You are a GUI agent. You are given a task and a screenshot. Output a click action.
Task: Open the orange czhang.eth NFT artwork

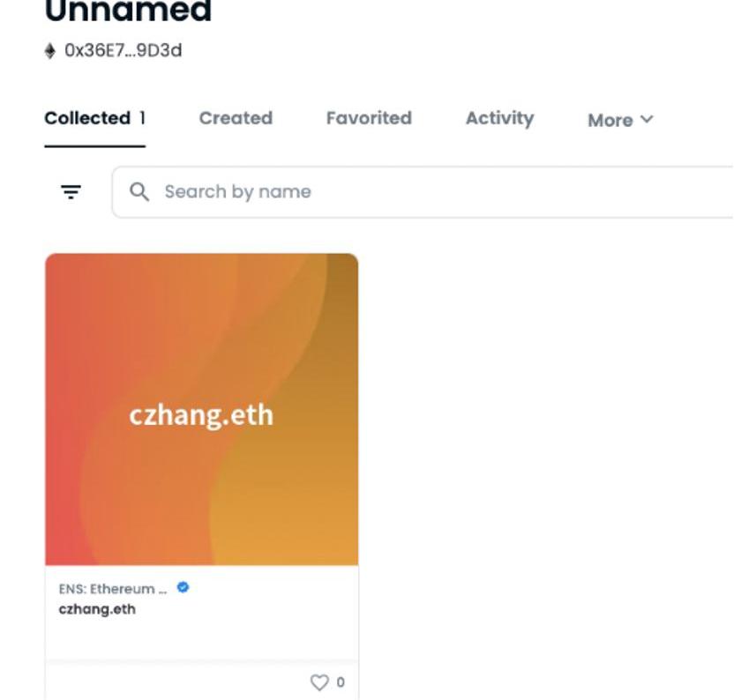click(202, 410)
